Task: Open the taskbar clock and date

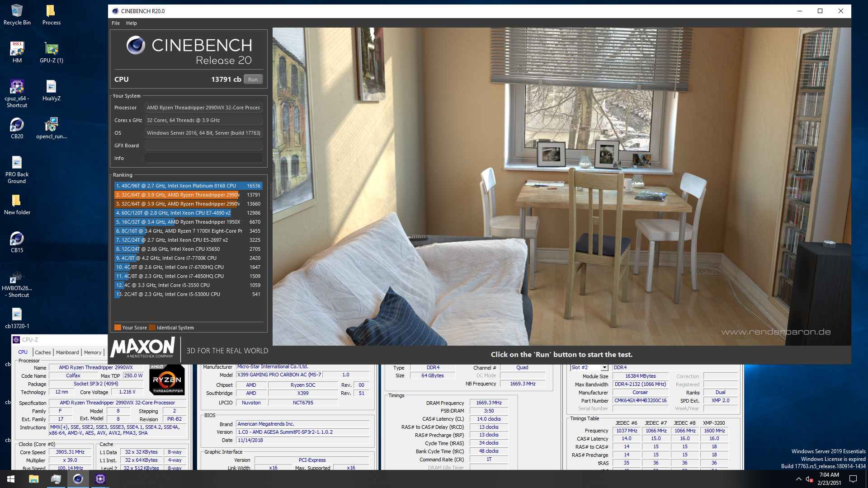Action: point(829,479)
